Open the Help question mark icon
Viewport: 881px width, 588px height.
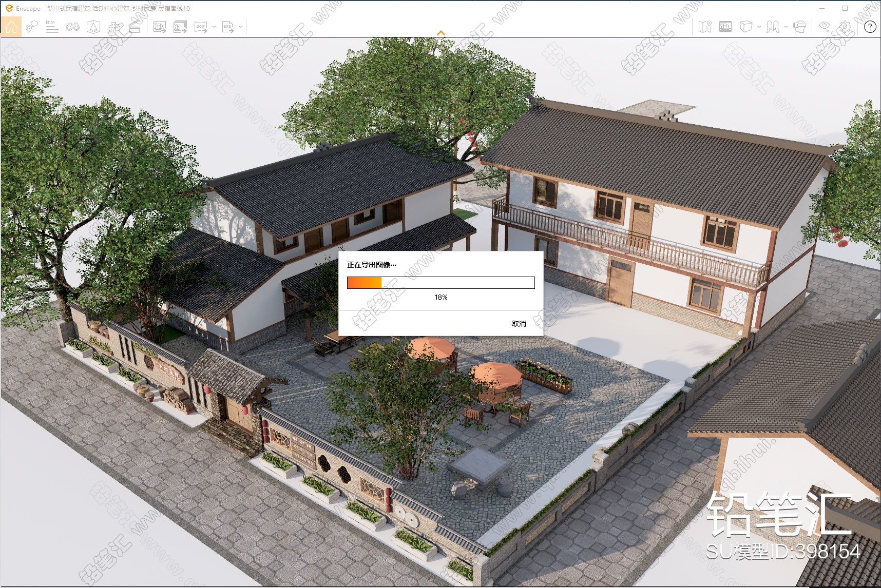point(870,27)
